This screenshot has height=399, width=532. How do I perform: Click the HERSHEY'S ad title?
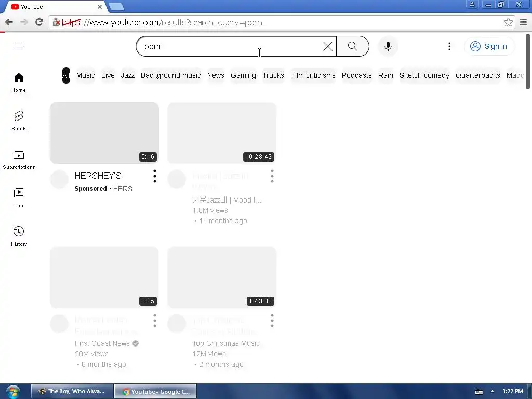click(x=98, y=176)
